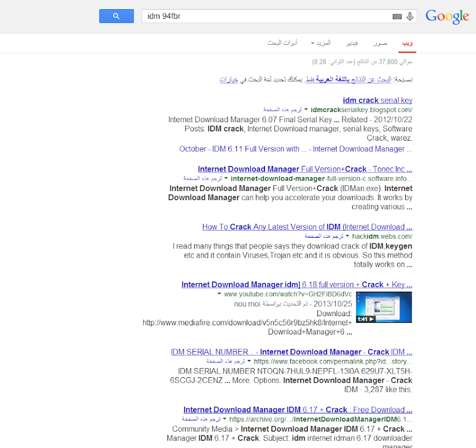Translate the facebook.com permalink page

226,361
